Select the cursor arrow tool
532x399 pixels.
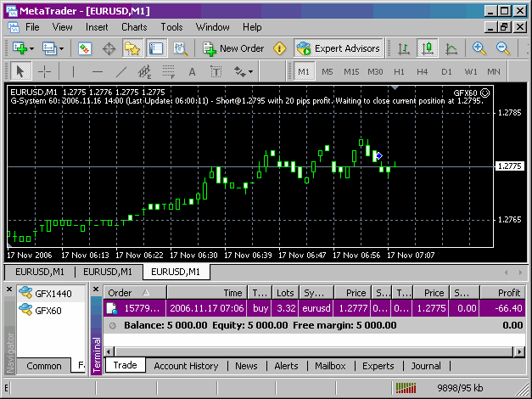[x=20, y=71]
